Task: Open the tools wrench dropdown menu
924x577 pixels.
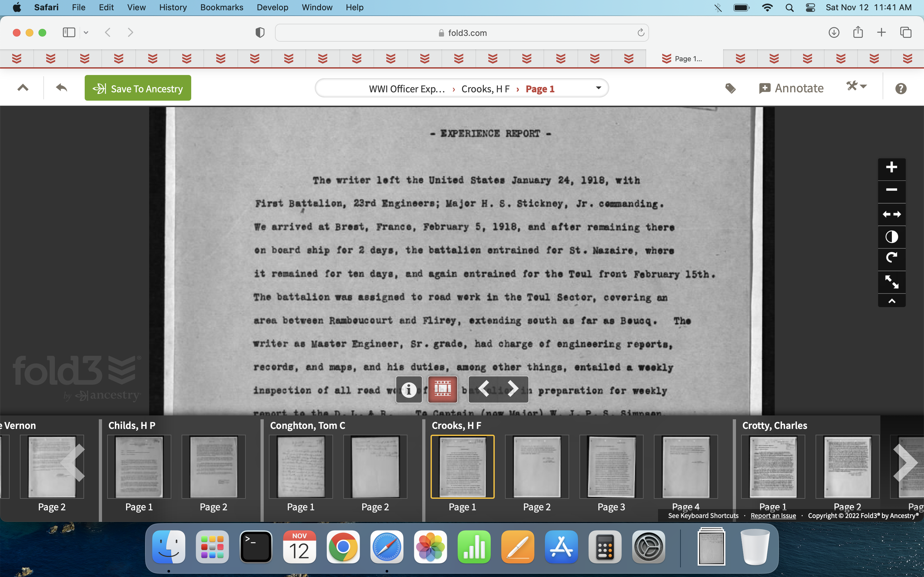Action: 856,86
